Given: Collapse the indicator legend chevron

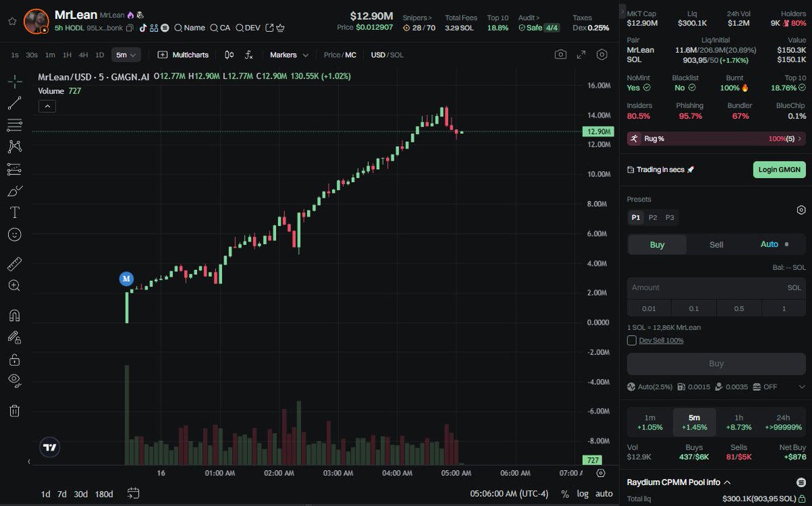Looking at the screenshot, I should pyautogui.click(x=47, y=106).
